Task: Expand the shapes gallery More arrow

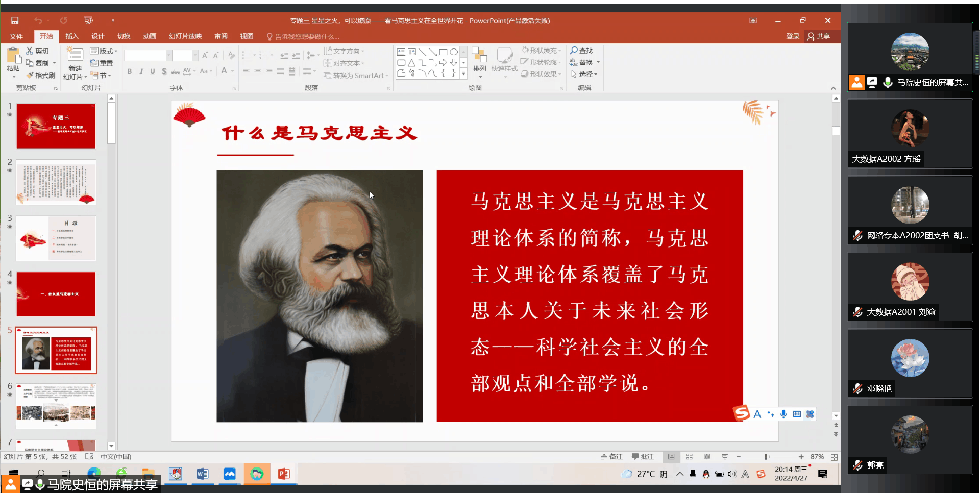Action: pyautogui.click(x=463, y=74)
